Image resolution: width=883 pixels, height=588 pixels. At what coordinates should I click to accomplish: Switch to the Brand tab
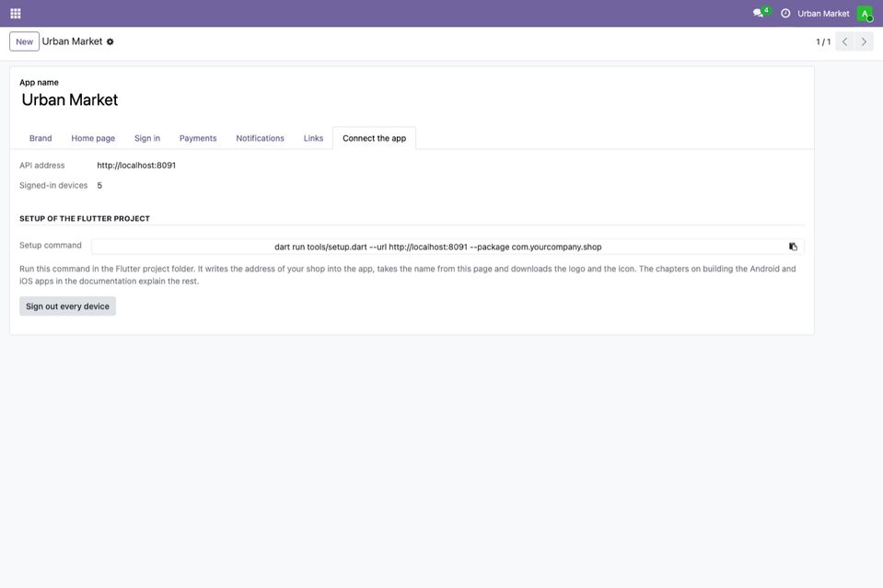tap(41, 138)
